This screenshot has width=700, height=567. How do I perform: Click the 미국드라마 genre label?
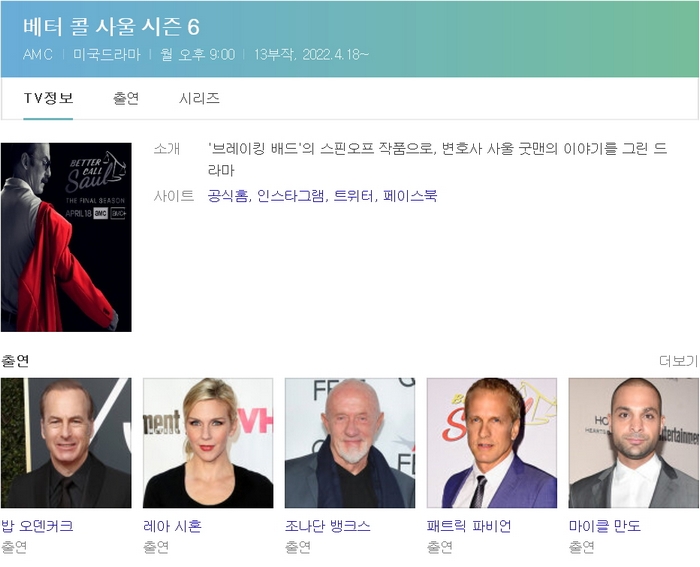pos(107,54)
